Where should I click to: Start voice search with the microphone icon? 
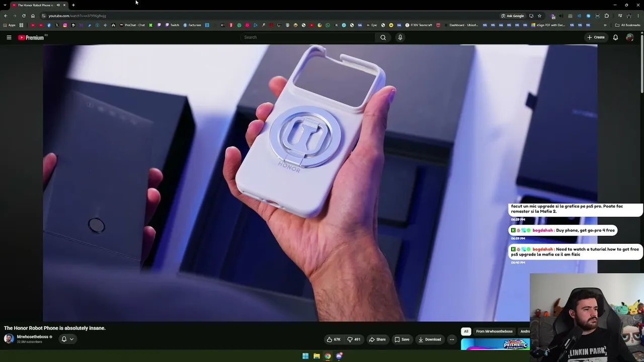click(x=400, y=37)
